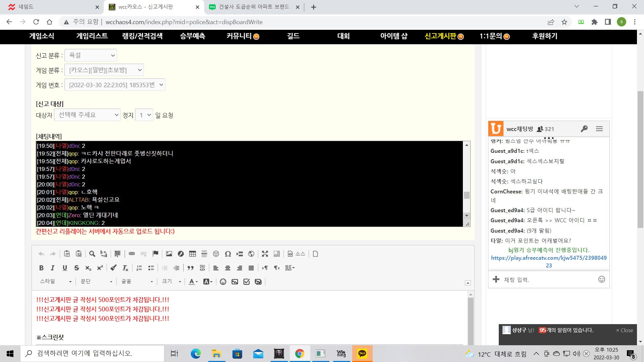Insert image into the editor
This screenshot has width=644, height=362.
coord(169,254)
